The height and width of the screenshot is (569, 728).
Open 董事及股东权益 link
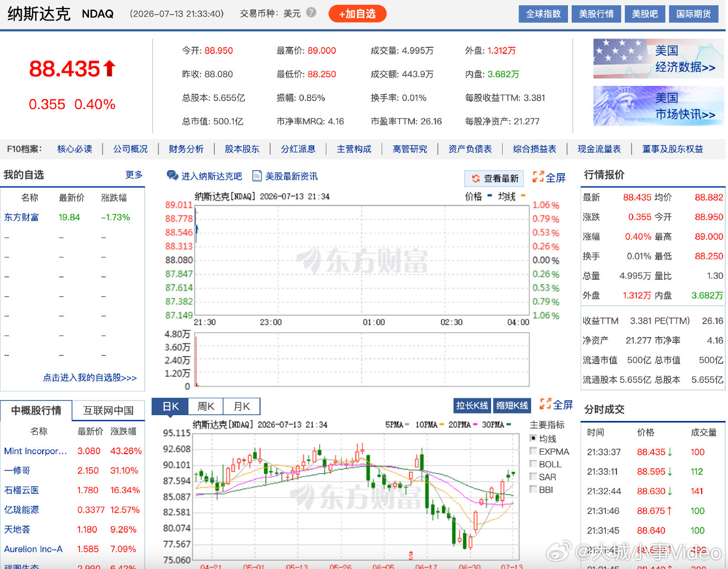(673, 149)
